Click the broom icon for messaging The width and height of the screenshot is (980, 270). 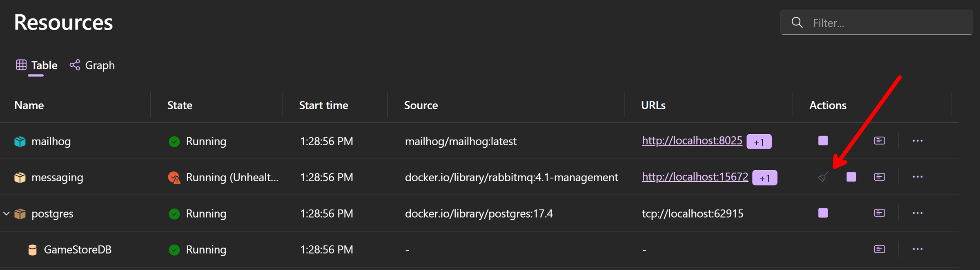click(x=823, y=177)
